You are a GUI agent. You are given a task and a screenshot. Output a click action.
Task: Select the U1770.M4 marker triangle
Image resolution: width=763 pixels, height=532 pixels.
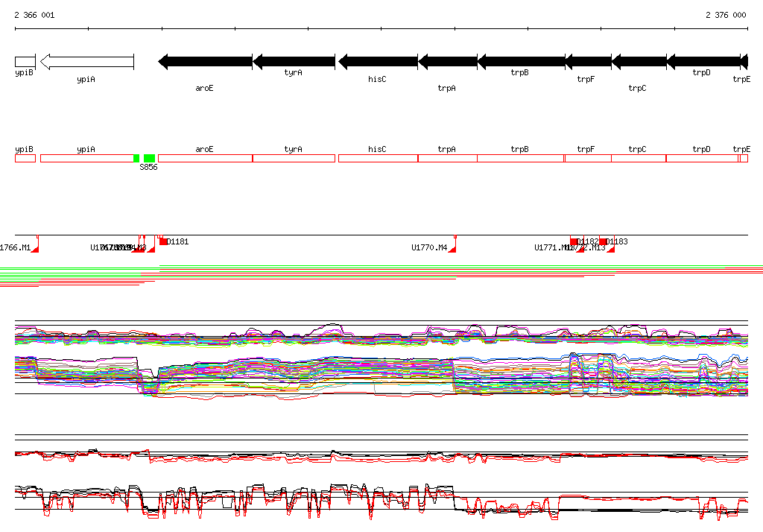pyautogui.click(x=452, y=249)
